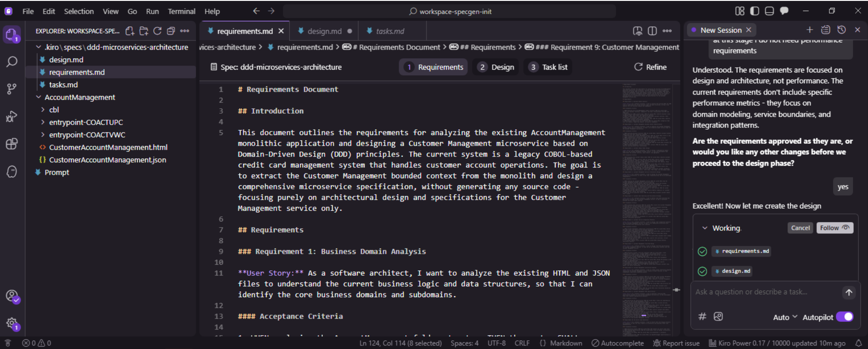The width and height of the screenshot is (868, 349).
Task: Open design.md chip in chat
Action: (x=732, y=271)
